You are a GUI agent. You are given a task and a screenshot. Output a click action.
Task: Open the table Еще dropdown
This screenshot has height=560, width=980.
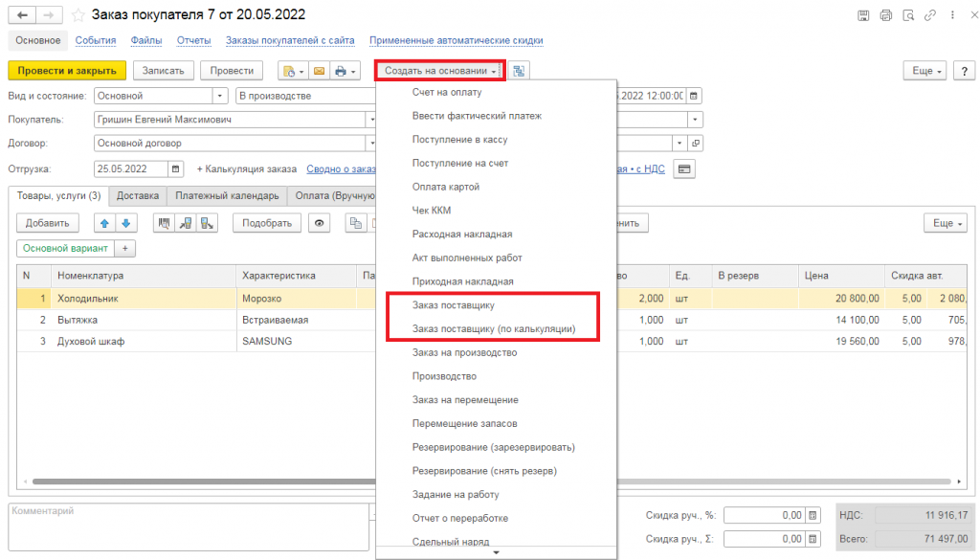[947, 223]
